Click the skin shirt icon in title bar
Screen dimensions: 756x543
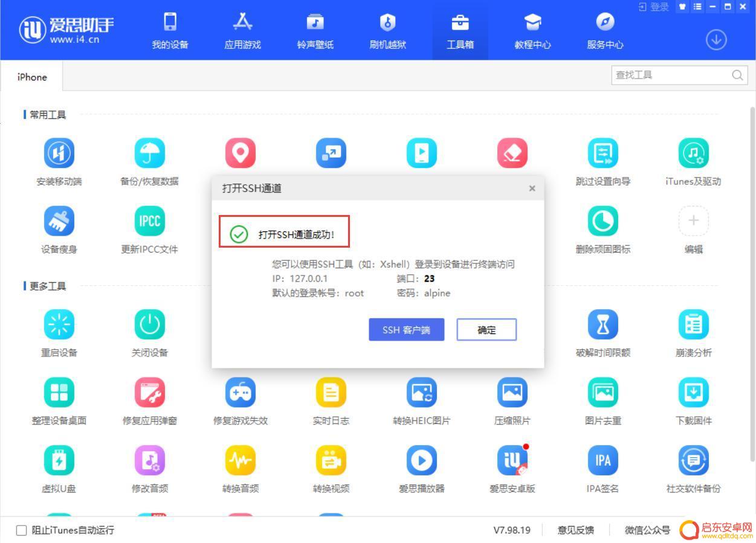(x=682, y=7)
